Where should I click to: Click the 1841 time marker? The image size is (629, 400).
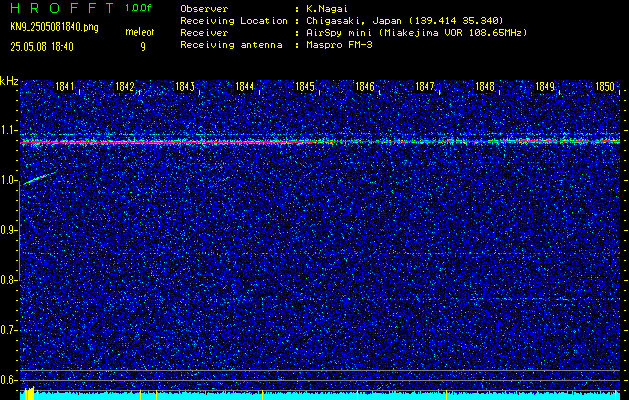65,87
